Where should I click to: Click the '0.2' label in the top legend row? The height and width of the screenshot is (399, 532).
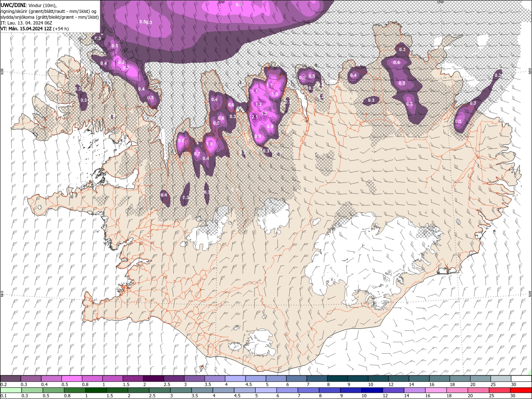pos(3,384)
